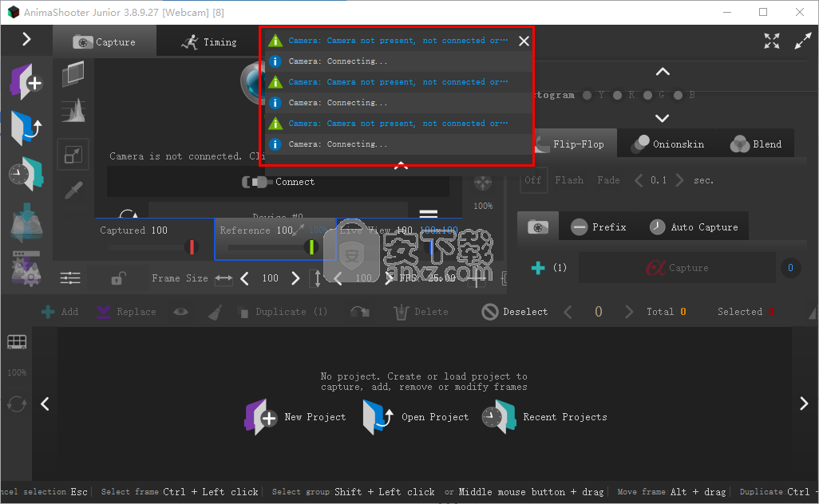The width and height of the screenshot is (819, 504).
Task: Go to previous frame number arrow
Action: (x=568, y=312)
